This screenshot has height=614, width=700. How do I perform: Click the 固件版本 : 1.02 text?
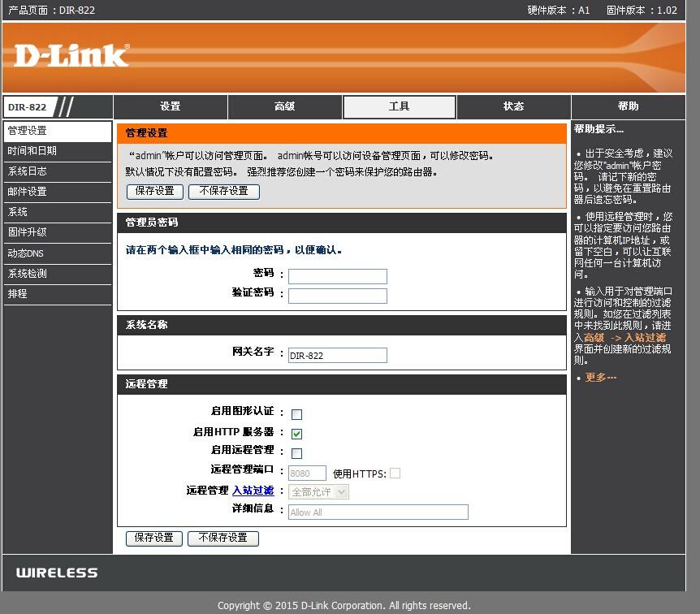click(x=642, y=11)
